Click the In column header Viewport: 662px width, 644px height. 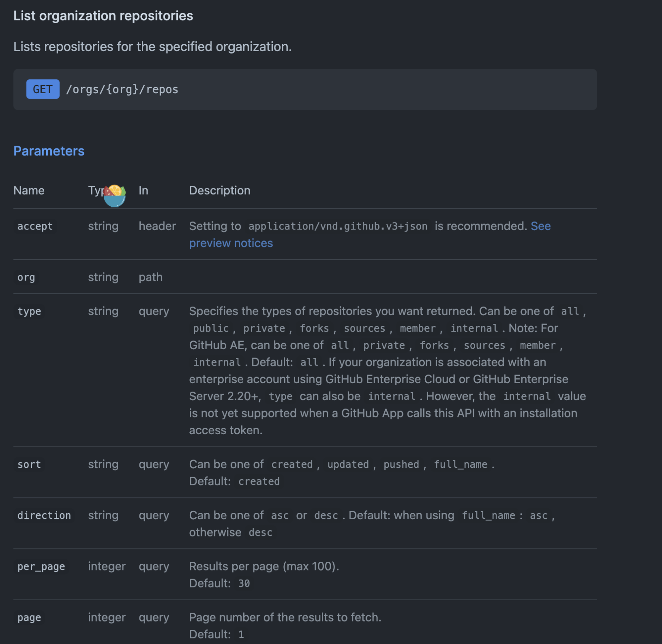click(x=144, y=191)
